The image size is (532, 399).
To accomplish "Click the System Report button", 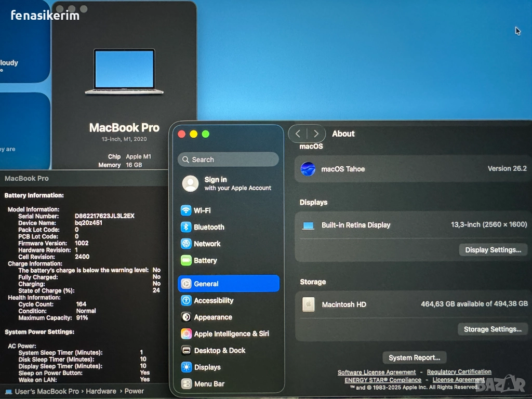I will pos(414,357).
